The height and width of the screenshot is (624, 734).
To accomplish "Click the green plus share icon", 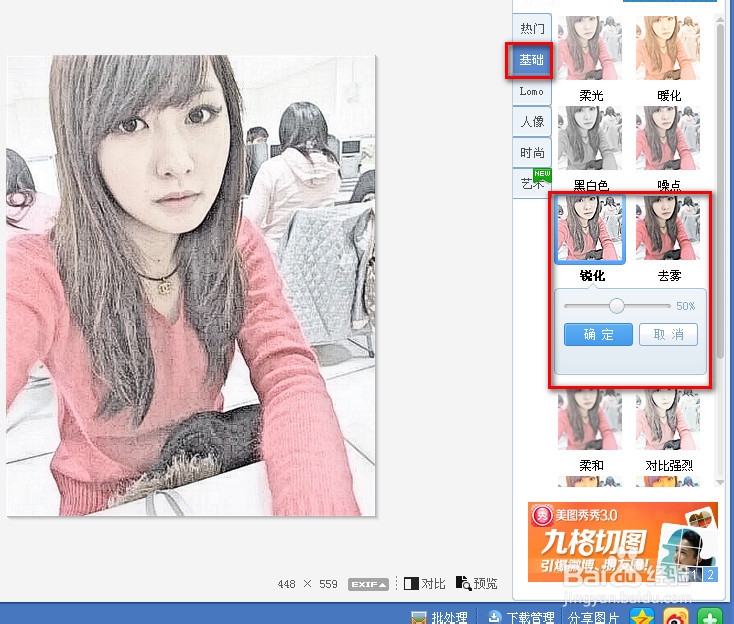I will (x=710, y=617).
